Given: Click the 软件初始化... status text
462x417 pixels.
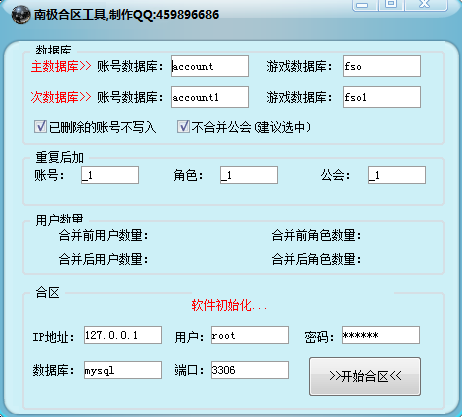Looking at the screenshot, I should tap(229, 305).
